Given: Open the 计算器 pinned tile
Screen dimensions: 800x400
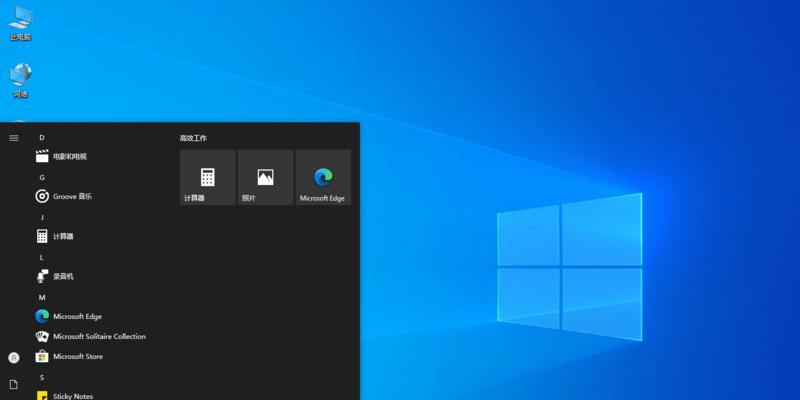Looking at the screenshot, I should [x=208, y=177].
